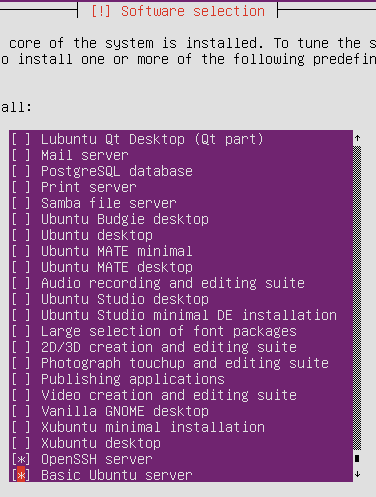The image size is (376, 497).
Task: Click the '[!] Software selection' dialog title
Action: click(x=178, y=11)
